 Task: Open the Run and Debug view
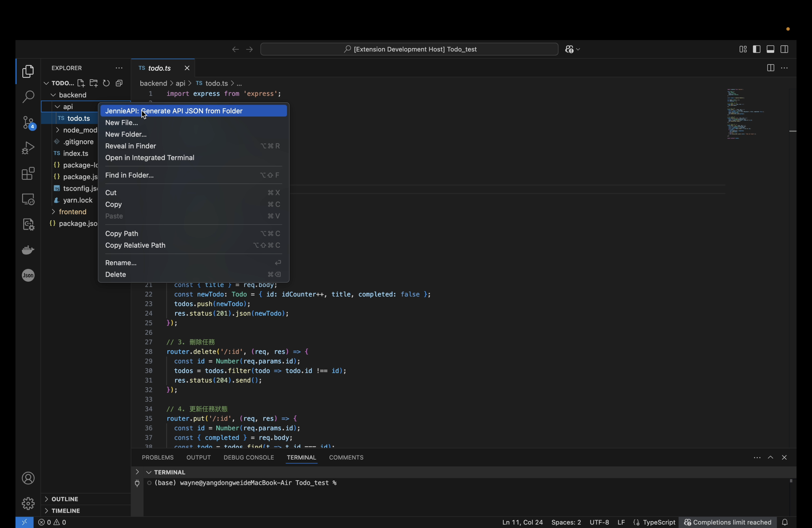tap(28, 148)
